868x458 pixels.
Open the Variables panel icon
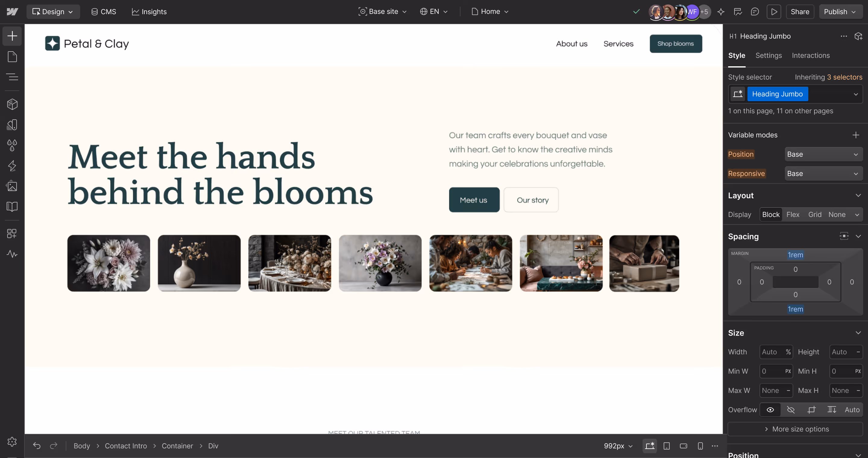coord(12,125)
